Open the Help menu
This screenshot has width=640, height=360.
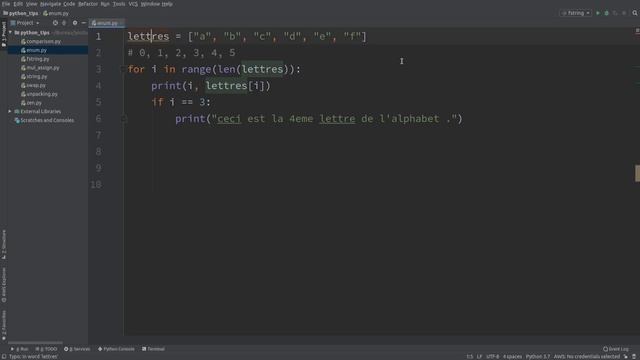pyautogui.click(x=167, y=4)
